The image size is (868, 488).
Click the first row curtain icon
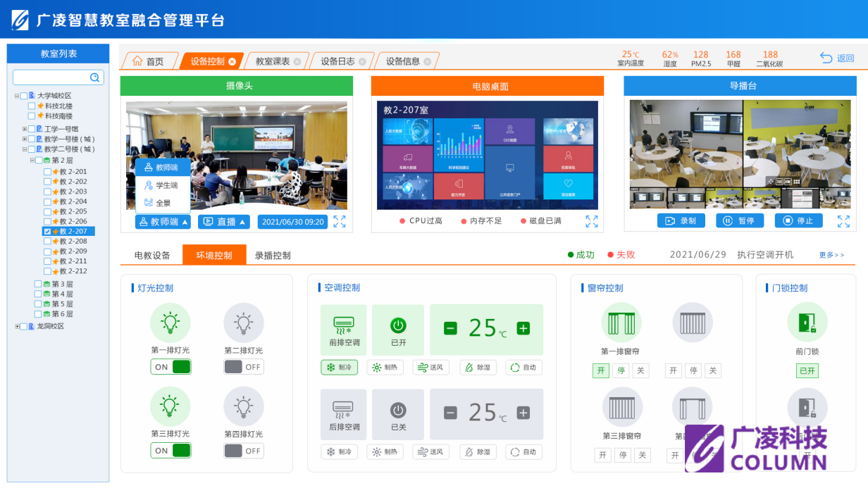pos(621,323)
